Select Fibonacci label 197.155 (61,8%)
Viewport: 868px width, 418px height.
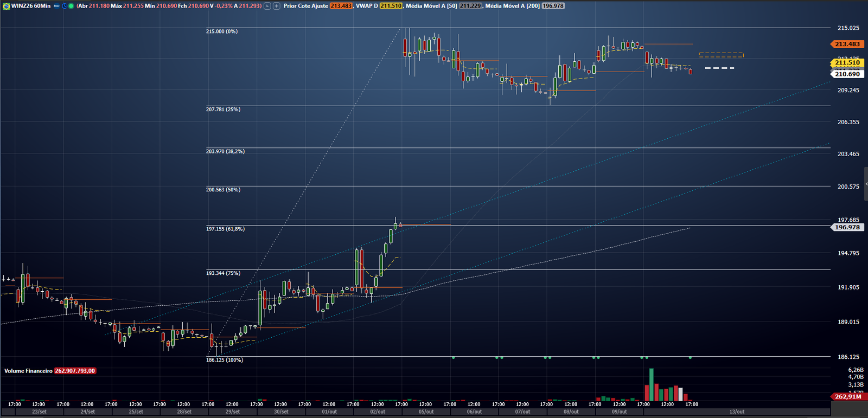(x=225, y=229)
